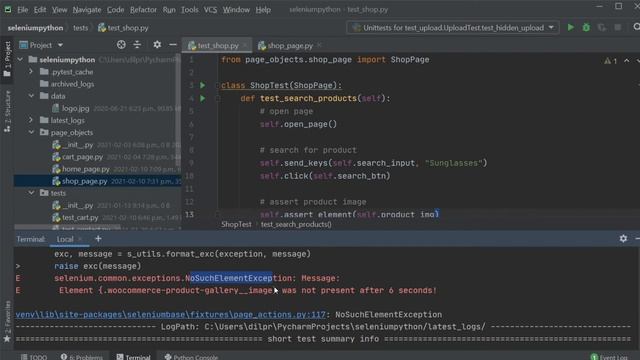
Task: Click test_search_products() in editor breadcrumb
Action: pos(296,224)
